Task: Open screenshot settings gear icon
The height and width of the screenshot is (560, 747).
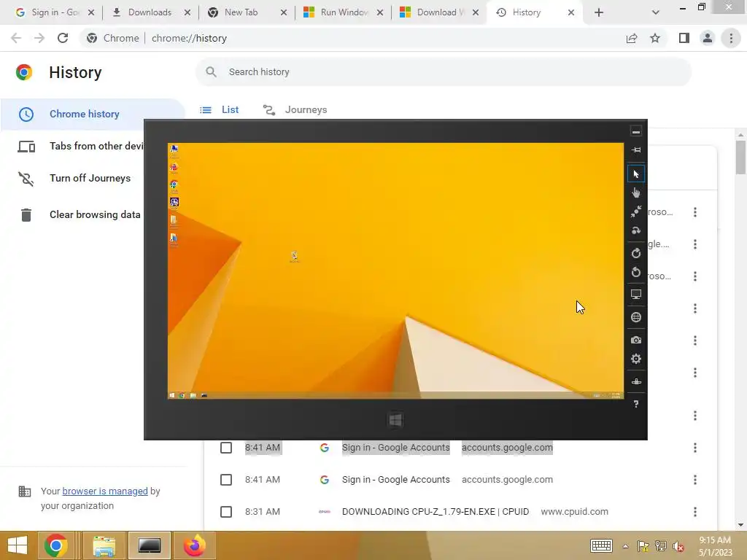Action: click(x=636, y=359)
